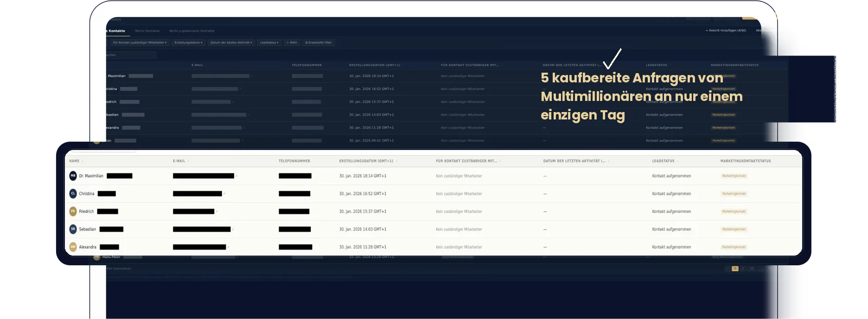Open the external link icon after Dr. Maximilian's email

pos(236,176)
